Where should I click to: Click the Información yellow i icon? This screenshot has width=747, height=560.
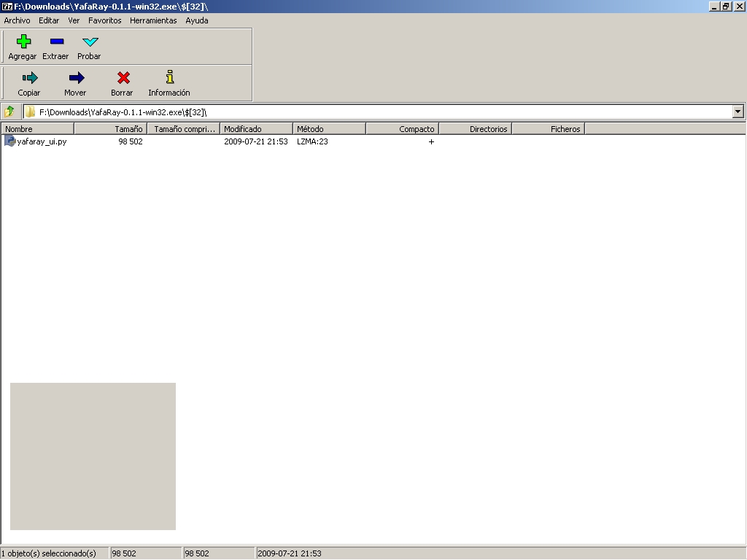[169, 77]
